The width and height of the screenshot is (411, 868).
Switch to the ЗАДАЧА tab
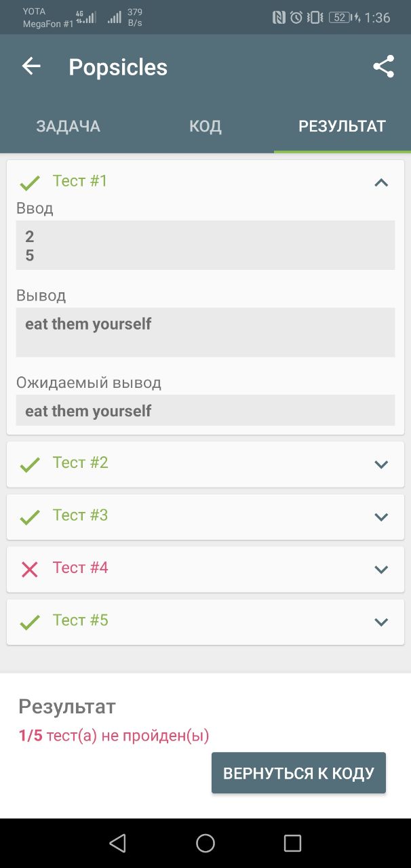pos(68,126)
